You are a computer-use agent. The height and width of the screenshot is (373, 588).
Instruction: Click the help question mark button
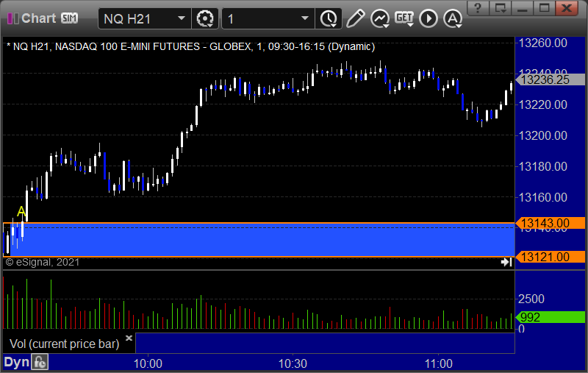[478, 8]
